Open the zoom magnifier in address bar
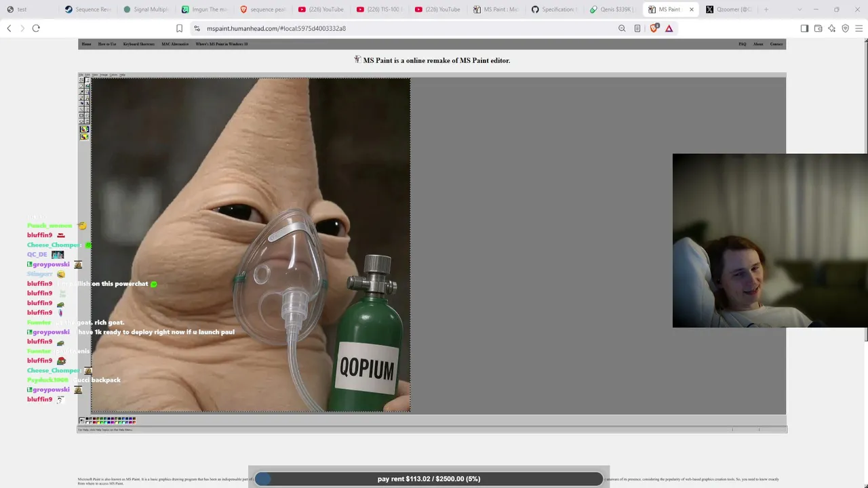 [x=622, y=28]
